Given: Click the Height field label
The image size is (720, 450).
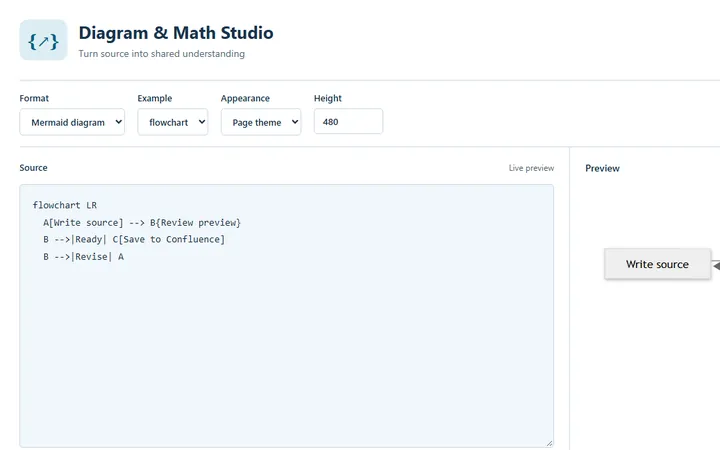Looking at the screenshot, I should [x=328, y=98].
